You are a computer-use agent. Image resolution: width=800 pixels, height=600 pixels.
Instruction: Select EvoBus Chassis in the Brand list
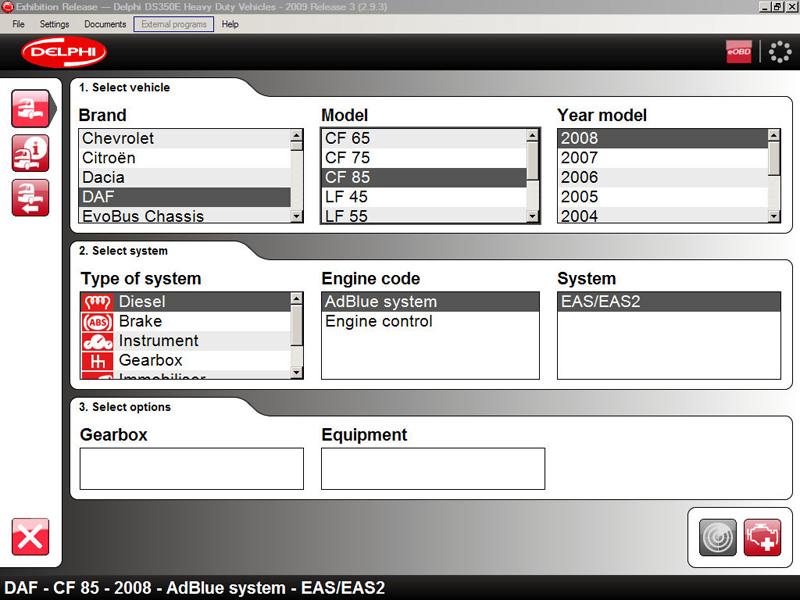(x=185, y=215)
